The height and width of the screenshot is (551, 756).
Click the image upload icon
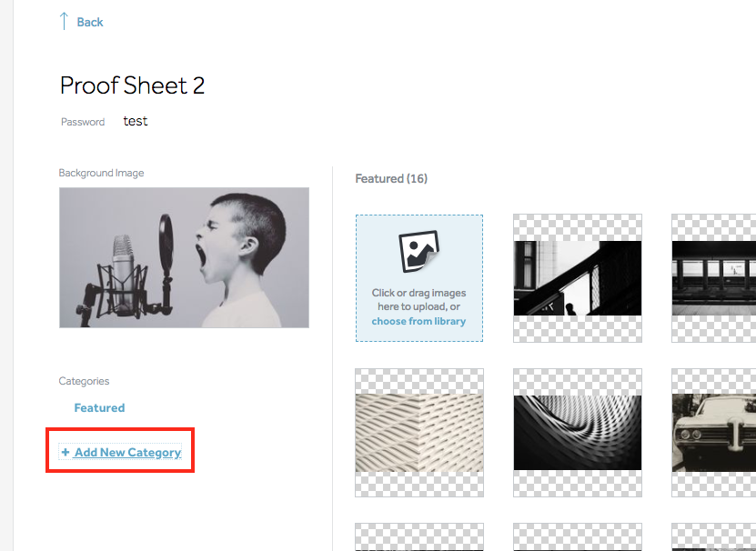click(x=418, y=252)
